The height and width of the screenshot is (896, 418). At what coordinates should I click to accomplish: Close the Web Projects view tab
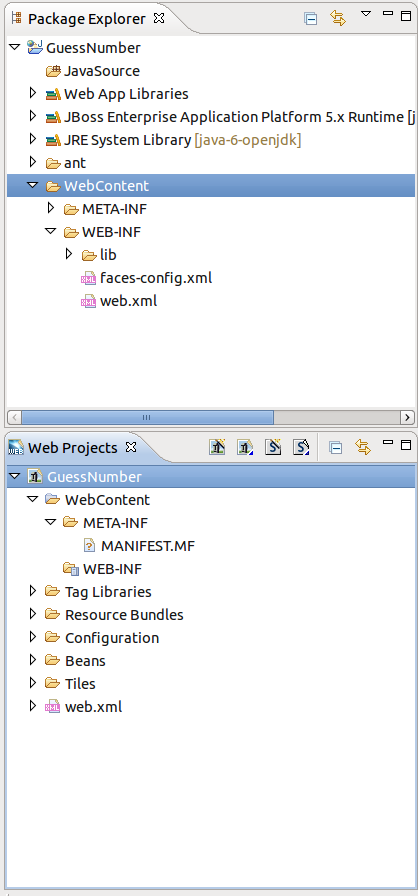[131, 447]
